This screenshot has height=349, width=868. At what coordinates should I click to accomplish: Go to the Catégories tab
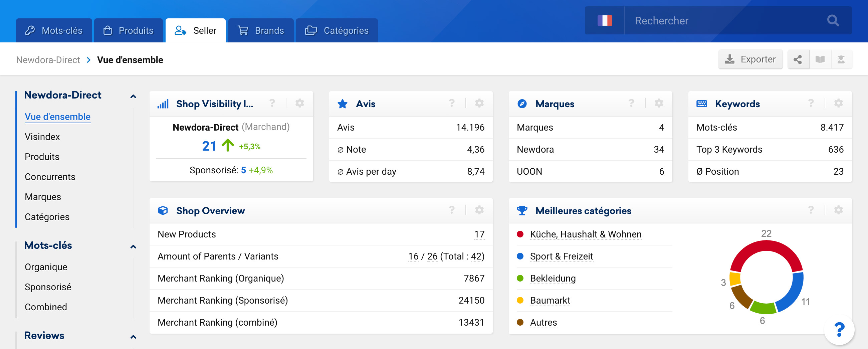point(337,30)
